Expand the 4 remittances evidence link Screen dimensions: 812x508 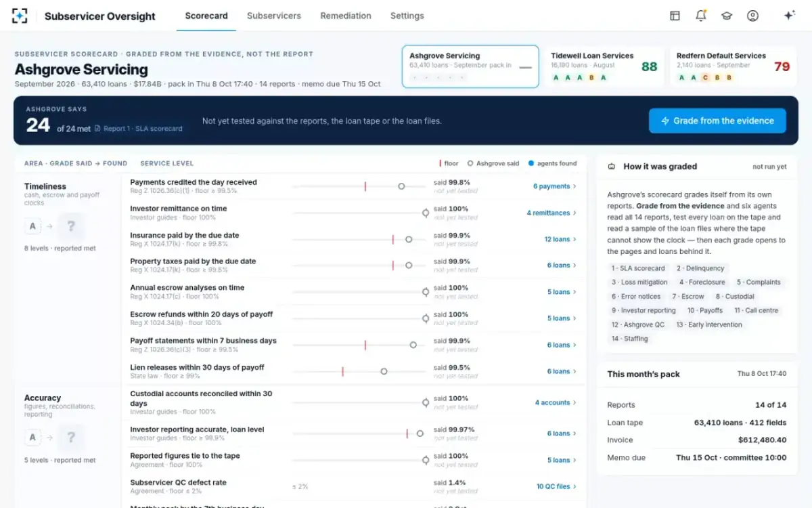pos(551,213)
